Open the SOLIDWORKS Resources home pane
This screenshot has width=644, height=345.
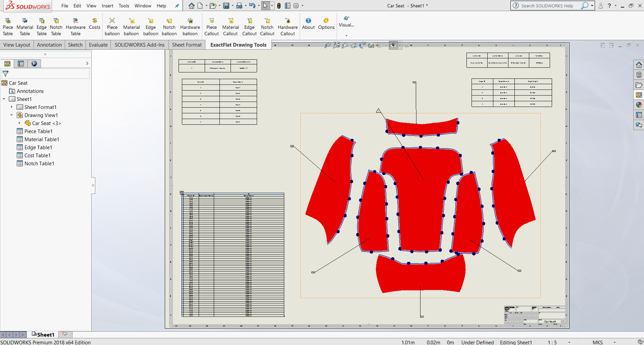639,65
